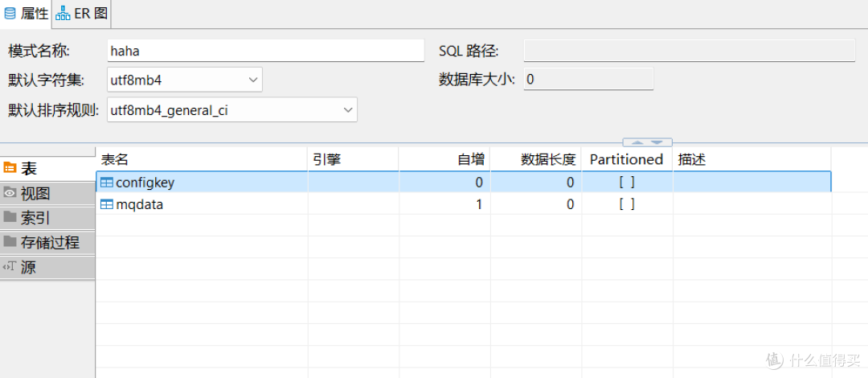Sort by 数据长度 column header
Screen dimensions: 868x378
coord(536,159)
